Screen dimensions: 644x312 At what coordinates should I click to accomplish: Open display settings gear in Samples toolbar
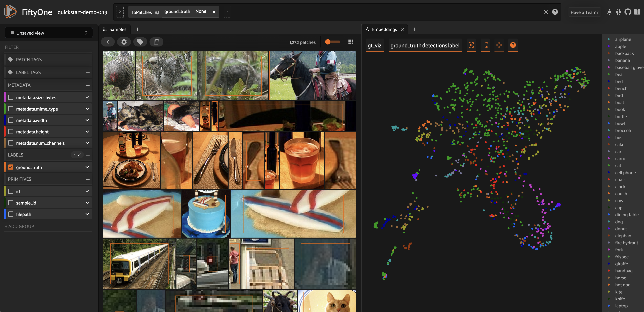pyautogui.click(x=124, y=42)
